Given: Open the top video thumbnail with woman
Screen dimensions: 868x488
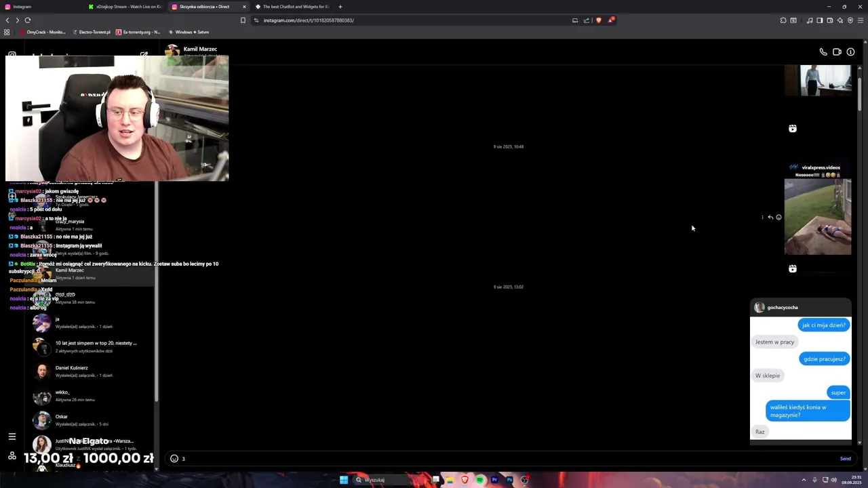Looking at the screenshot, I should click(x=818, y=81).
